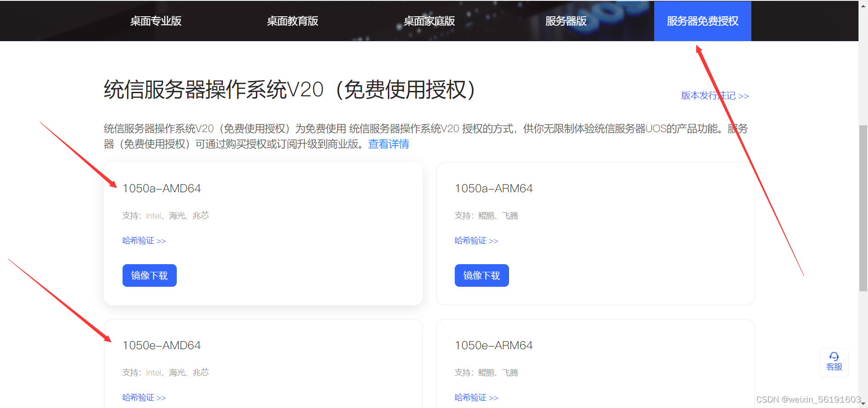Go to the 服务器版 tab

pyautogui.click(x=566, y=21)
